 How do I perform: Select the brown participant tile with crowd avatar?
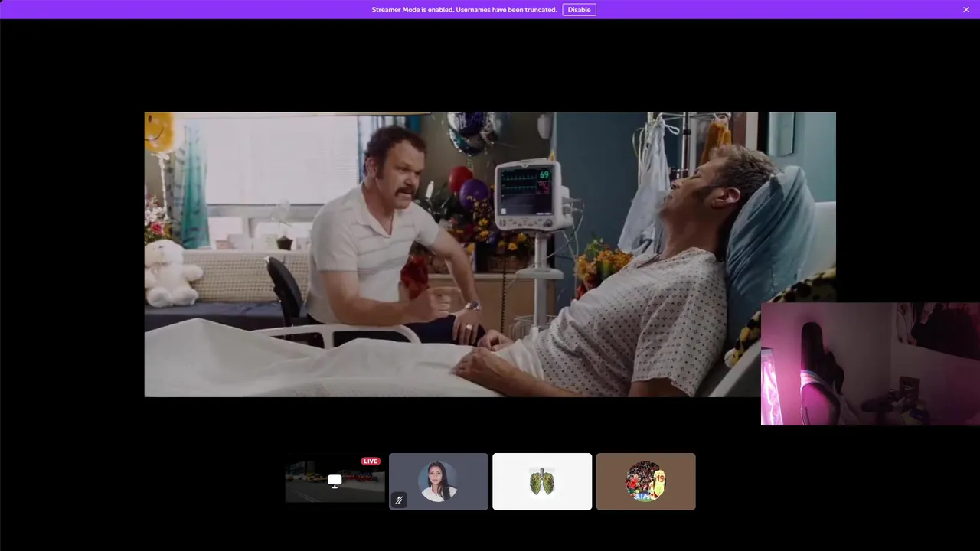[646, 481]
